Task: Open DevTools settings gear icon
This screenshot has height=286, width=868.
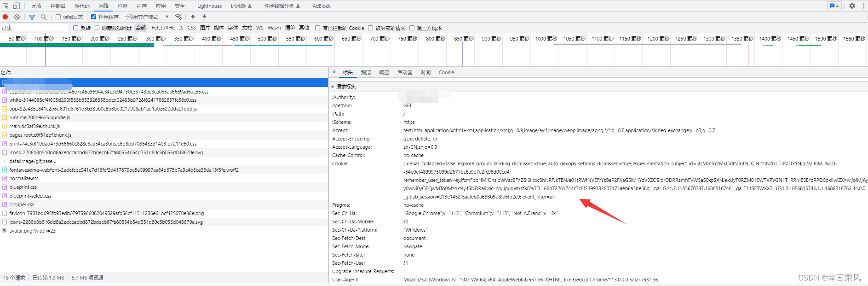Action: point(852,6)
